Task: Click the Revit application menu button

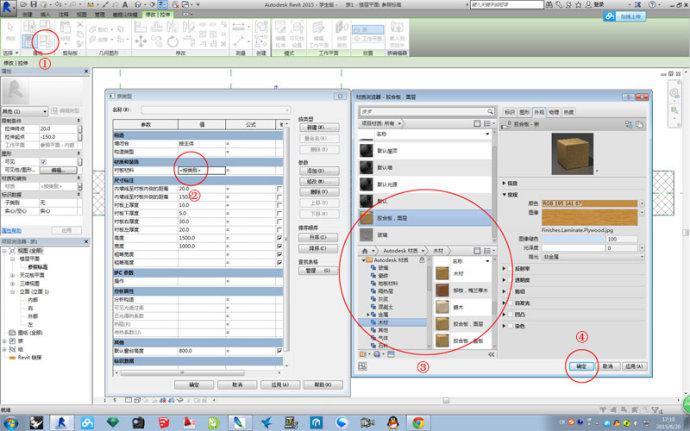Action: (x=9, y=8)
